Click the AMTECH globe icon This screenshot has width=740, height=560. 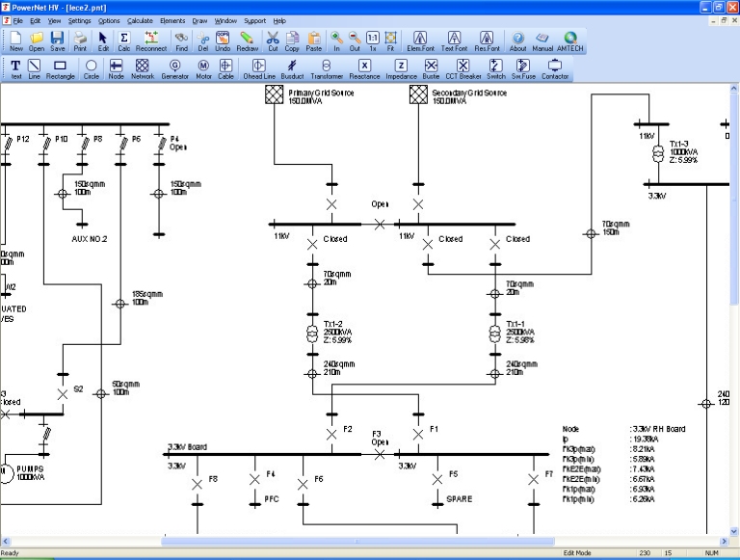(570, 41)
